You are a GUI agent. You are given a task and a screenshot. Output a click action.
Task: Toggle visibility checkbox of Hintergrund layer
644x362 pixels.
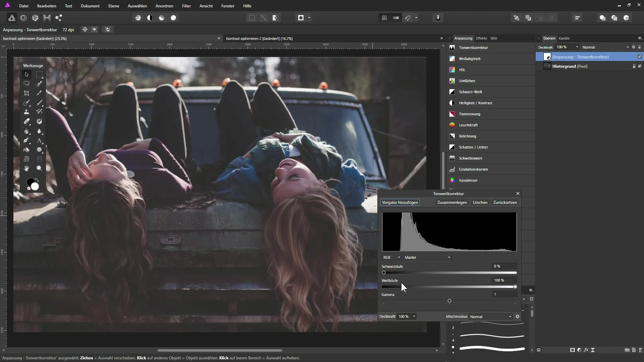[640, 66]
